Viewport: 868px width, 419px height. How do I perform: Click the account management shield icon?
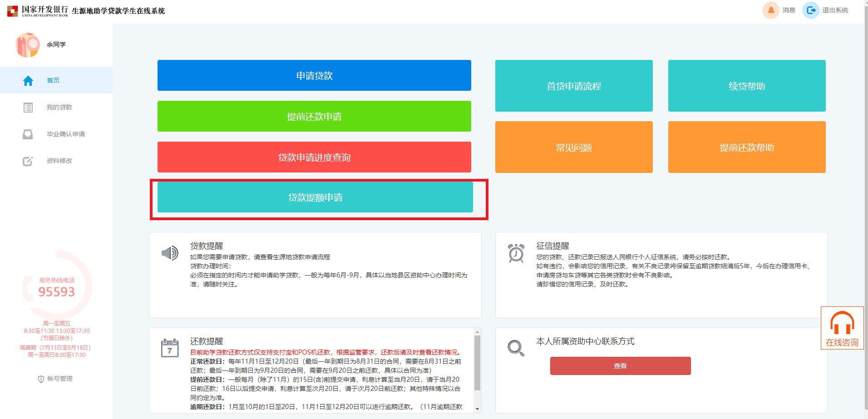point(41,379)
